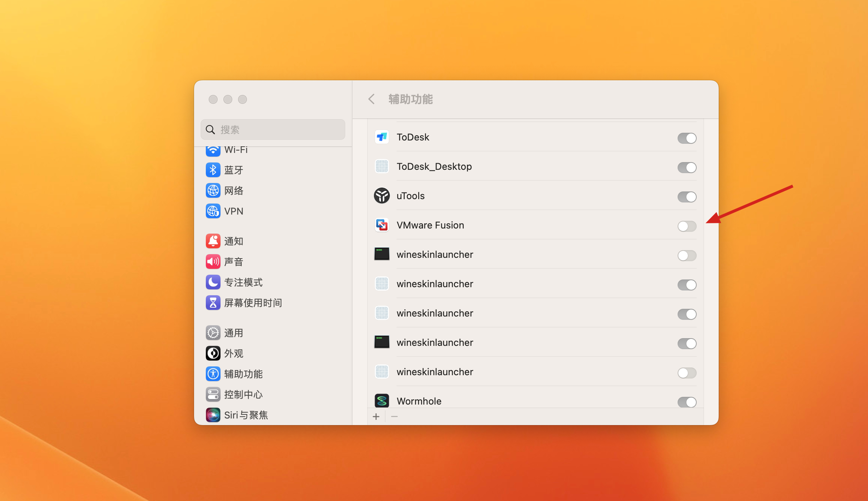Viewport: 868px width, 501px height.
Task: Open 通知 notifications bell icon
Action: pos(213,241)
